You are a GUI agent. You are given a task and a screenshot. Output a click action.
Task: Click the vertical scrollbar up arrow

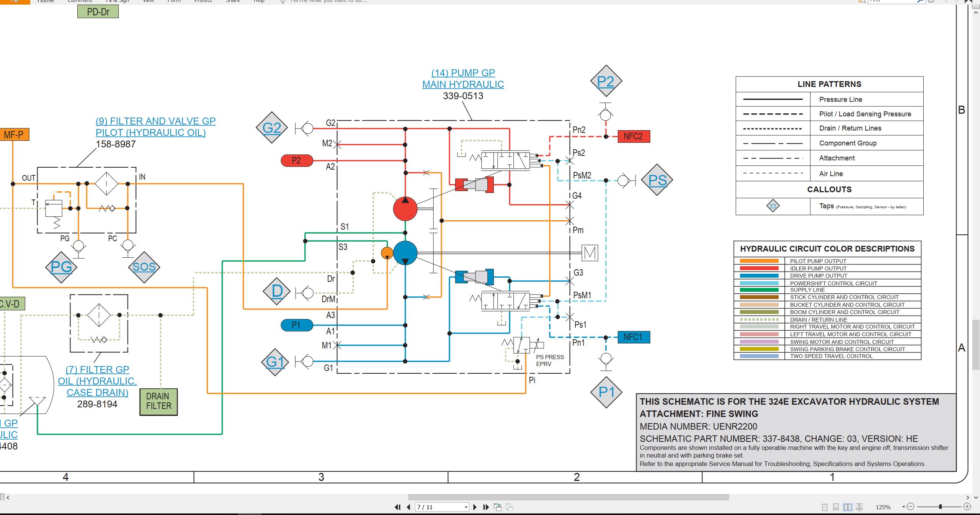click(976, 12)
